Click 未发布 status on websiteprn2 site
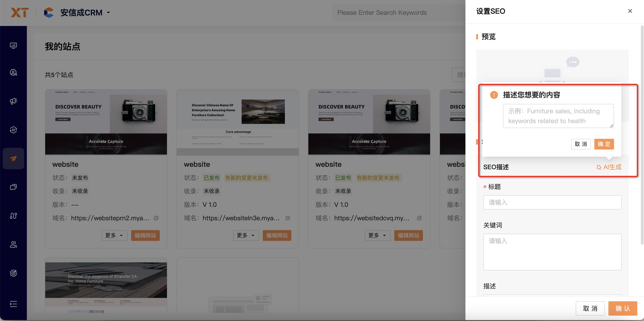 pyautogui.click(x=80, y=178)
